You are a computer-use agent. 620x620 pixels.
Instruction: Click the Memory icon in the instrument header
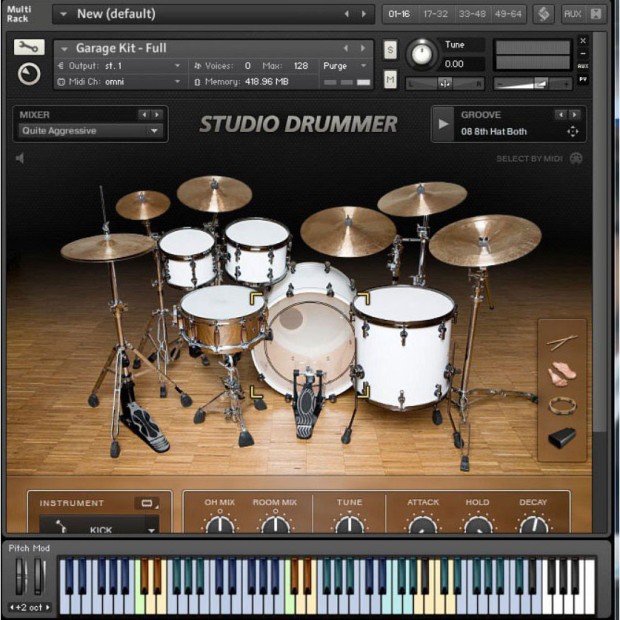197,82
